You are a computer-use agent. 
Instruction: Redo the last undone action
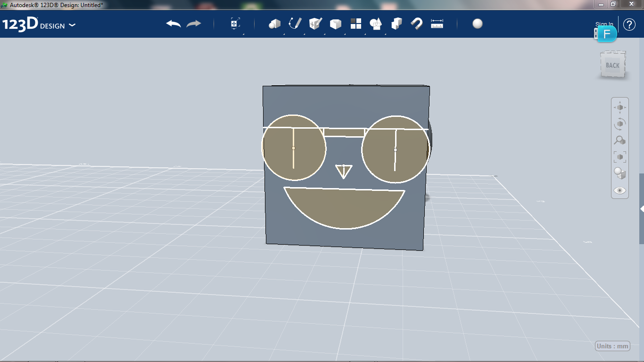[194, 24]
